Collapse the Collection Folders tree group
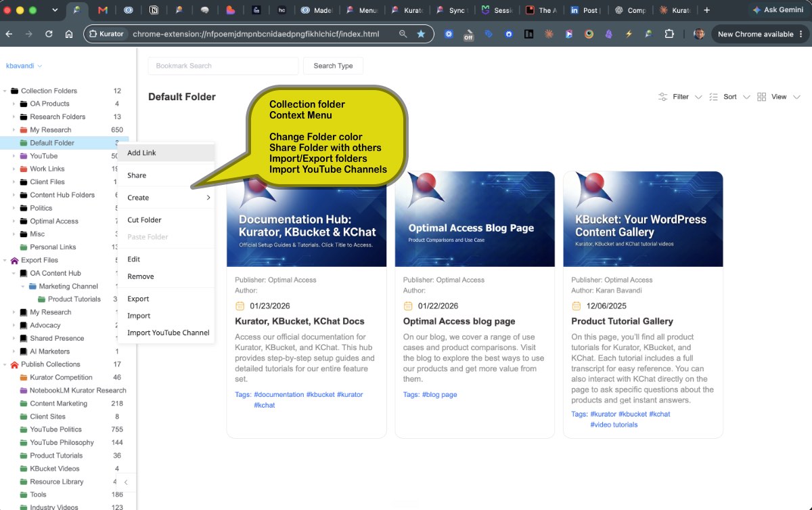Image resolution: width=812 pixels, height=510 pixels. click(5, 91)
